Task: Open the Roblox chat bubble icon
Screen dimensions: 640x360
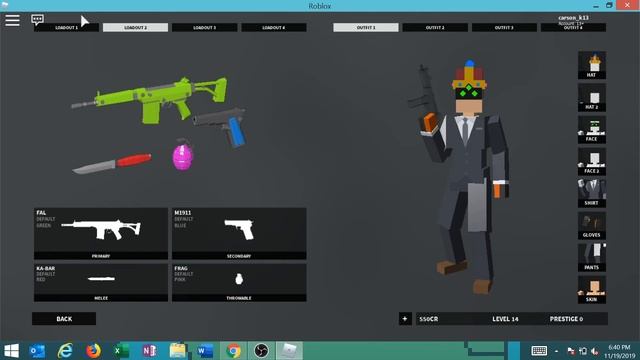Action: (38, 20)
